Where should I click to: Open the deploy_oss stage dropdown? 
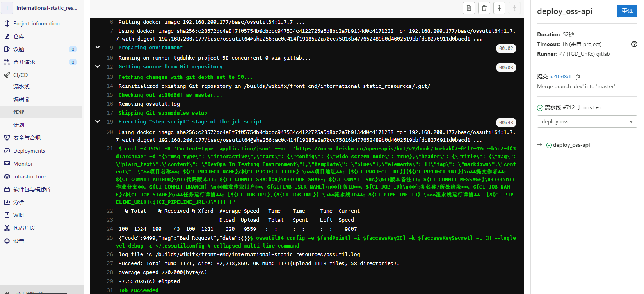click(587, 121)
